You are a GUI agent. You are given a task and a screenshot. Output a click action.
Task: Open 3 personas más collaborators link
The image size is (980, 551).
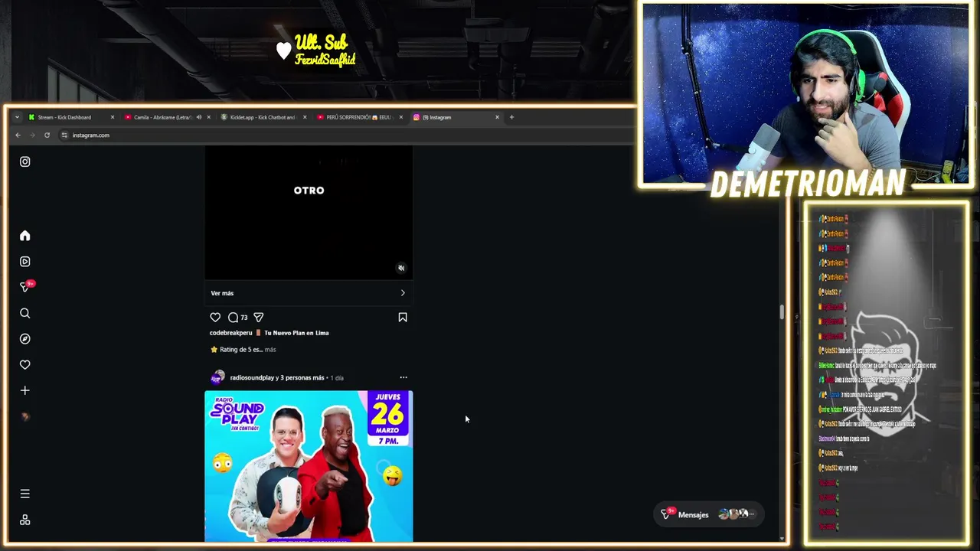(302, 378)
